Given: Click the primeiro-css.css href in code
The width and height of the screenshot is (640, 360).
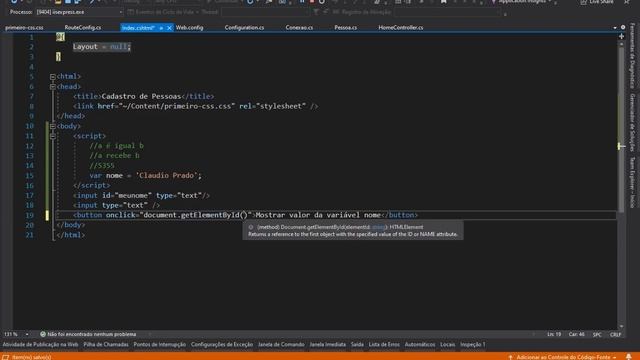Looking at the screenshot, I should (x=177, y=106).
